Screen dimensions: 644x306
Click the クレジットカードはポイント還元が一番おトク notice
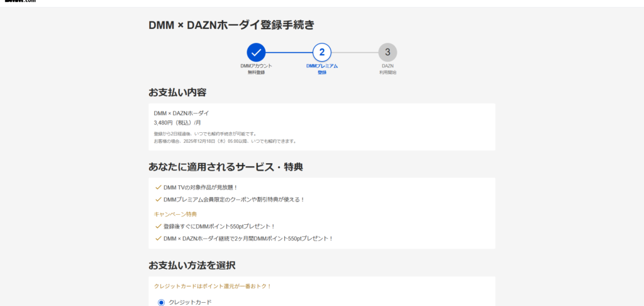[x=213, y=286]
